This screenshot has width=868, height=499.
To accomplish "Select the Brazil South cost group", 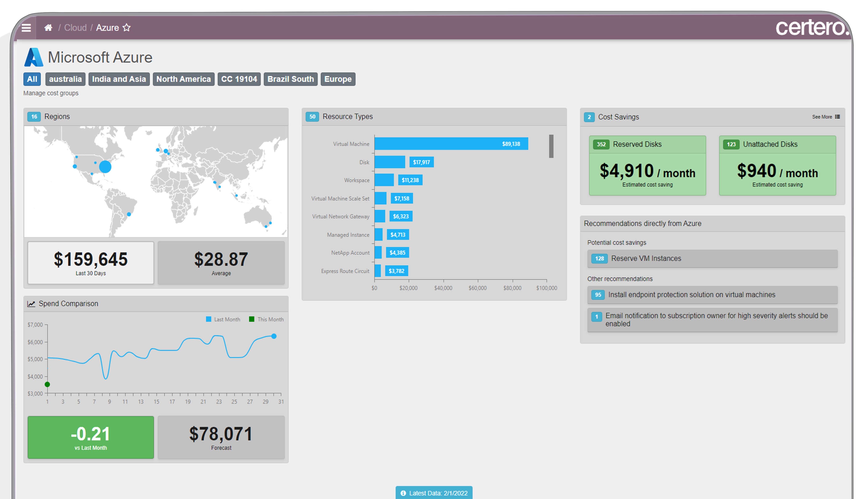I will pyautogui.click(x=291, y=79).
